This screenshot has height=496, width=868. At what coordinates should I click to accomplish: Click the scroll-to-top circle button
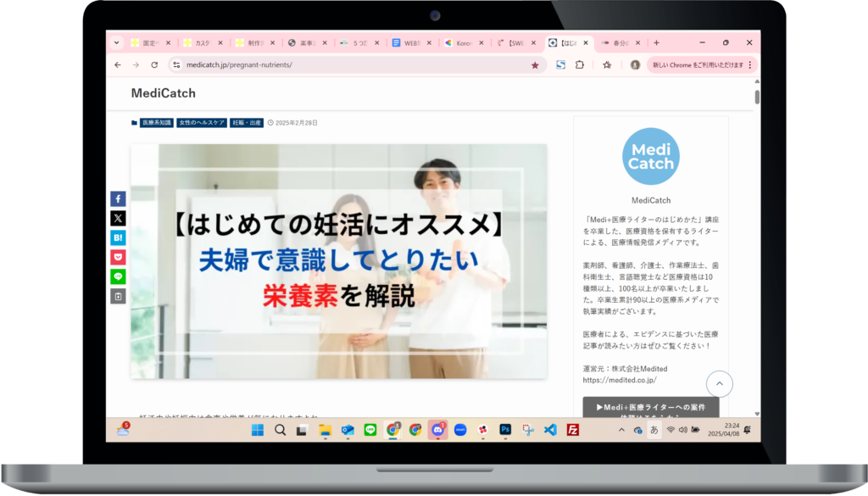click(x=719, y=384)
